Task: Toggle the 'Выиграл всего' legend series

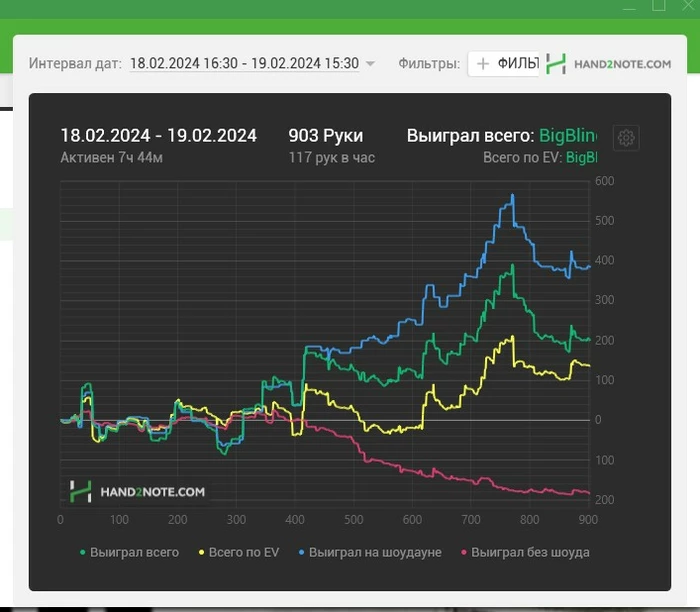Action: (x=129, y=552)
